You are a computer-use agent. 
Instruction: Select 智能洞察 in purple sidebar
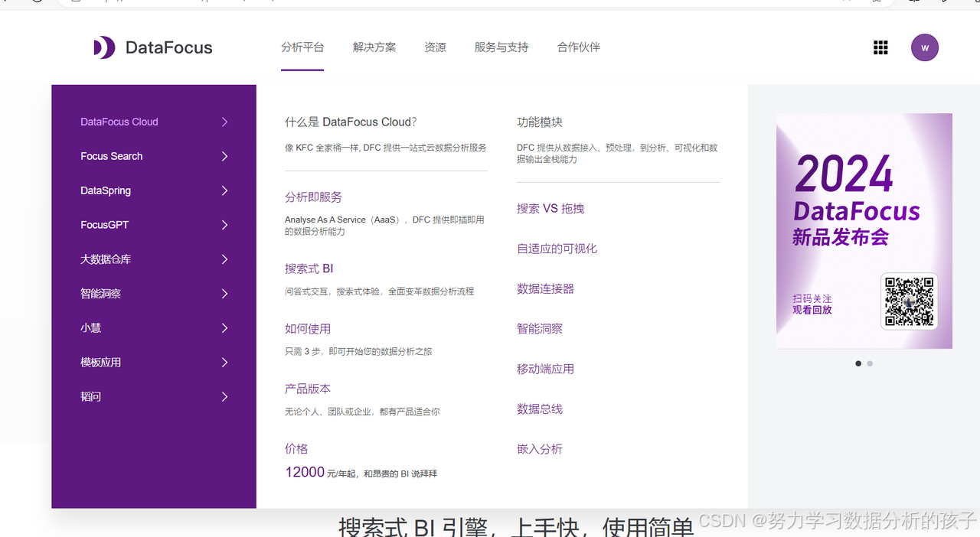click(x=101, y=294)
